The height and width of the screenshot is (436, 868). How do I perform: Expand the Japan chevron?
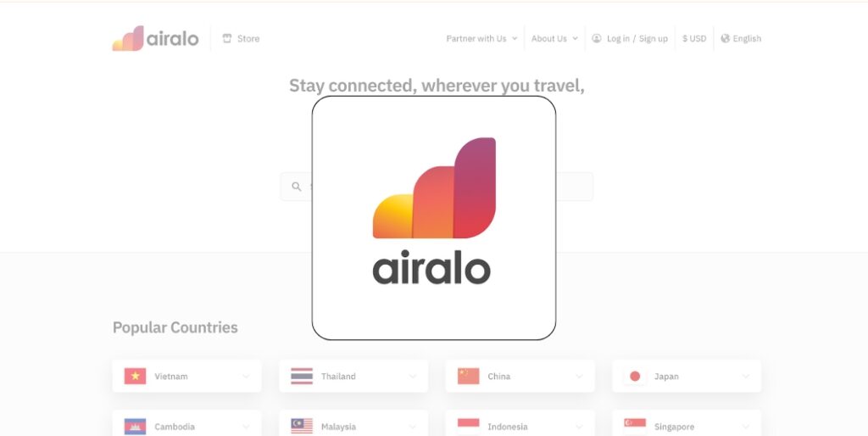[746, 376]
